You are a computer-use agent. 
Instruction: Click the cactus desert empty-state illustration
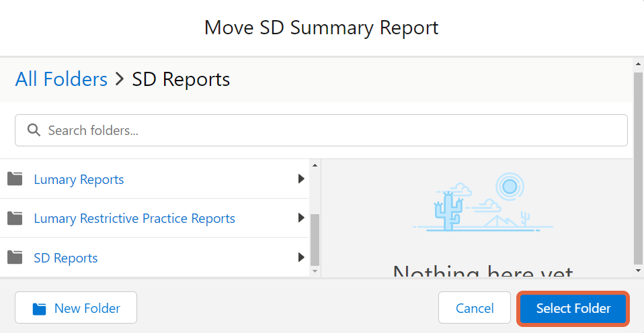[x=483, y=203]
